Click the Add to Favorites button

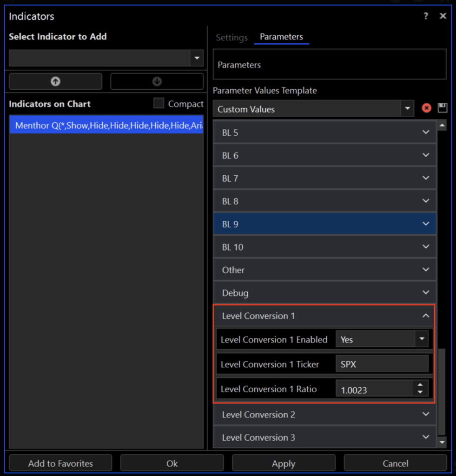[60, 463]
